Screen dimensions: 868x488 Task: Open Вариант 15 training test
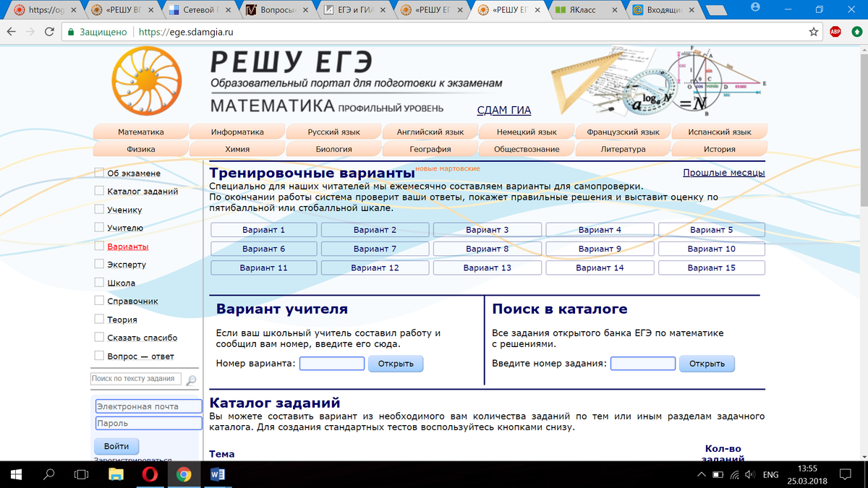(712, 267)
